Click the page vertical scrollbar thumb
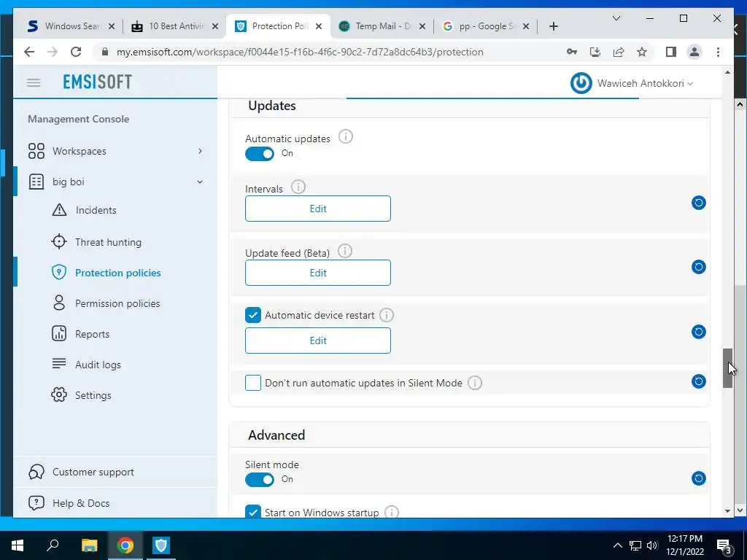The image size is (747, 560). click(x=727, y=368)
